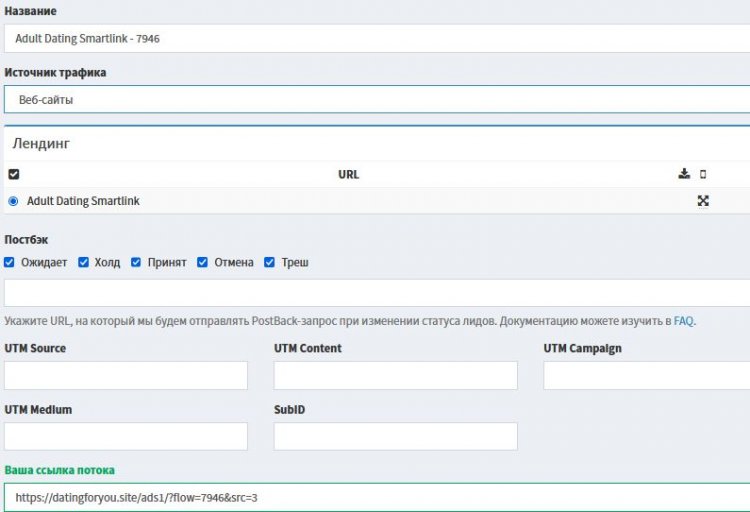Click the UTM Source field

126,375
